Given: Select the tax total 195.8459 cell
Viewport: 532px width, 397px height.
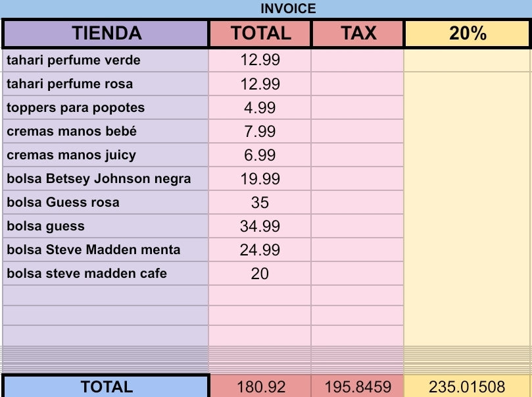Looking at the screenshot, I should (358, 386).
